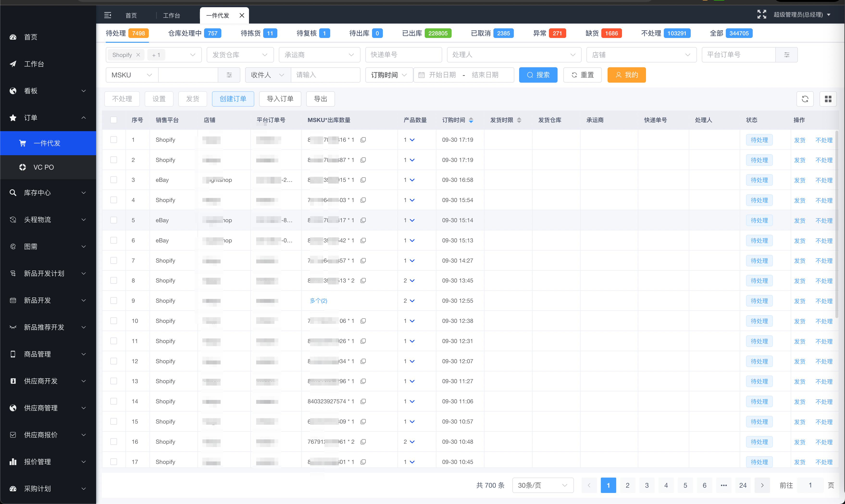
Task: Remove the Shopify filter tag
Action: coord(138,55)
